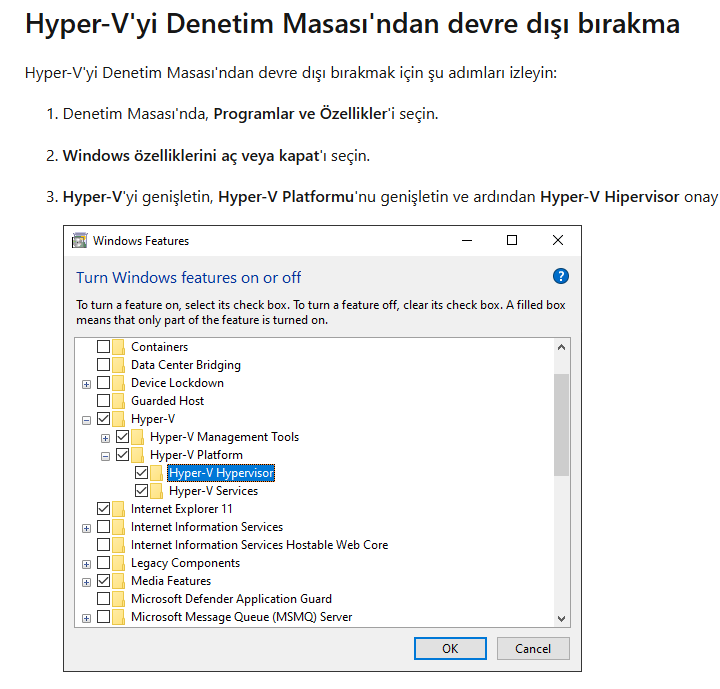Click the Media Features folder icon

pos(118,581)
